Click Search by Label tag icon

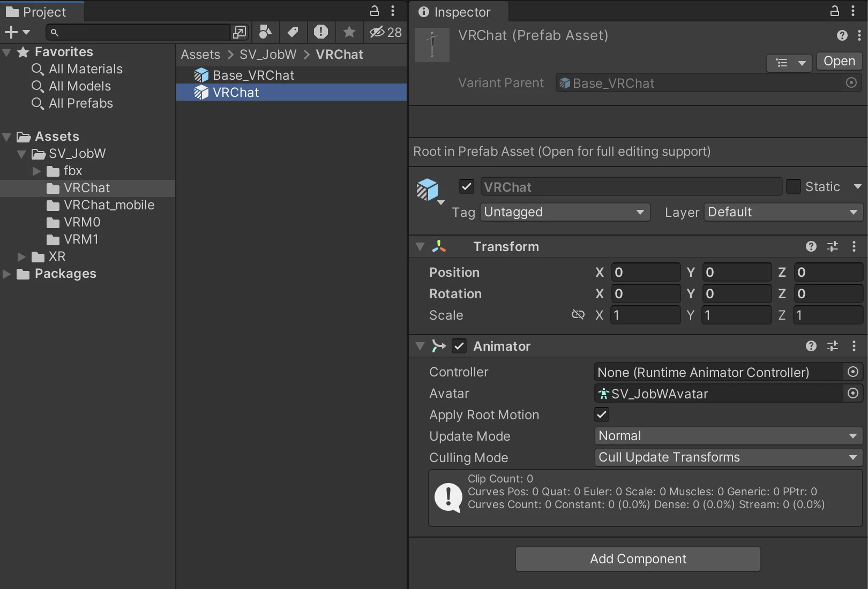click(x=293, y=32)
